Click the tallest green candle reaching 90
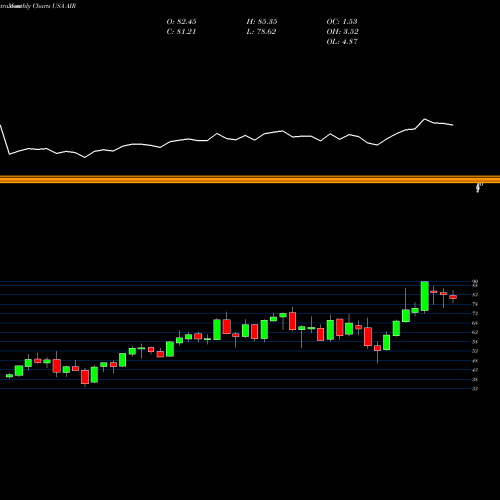The height and width of the screenshot is (500, 500). (425, 296)
